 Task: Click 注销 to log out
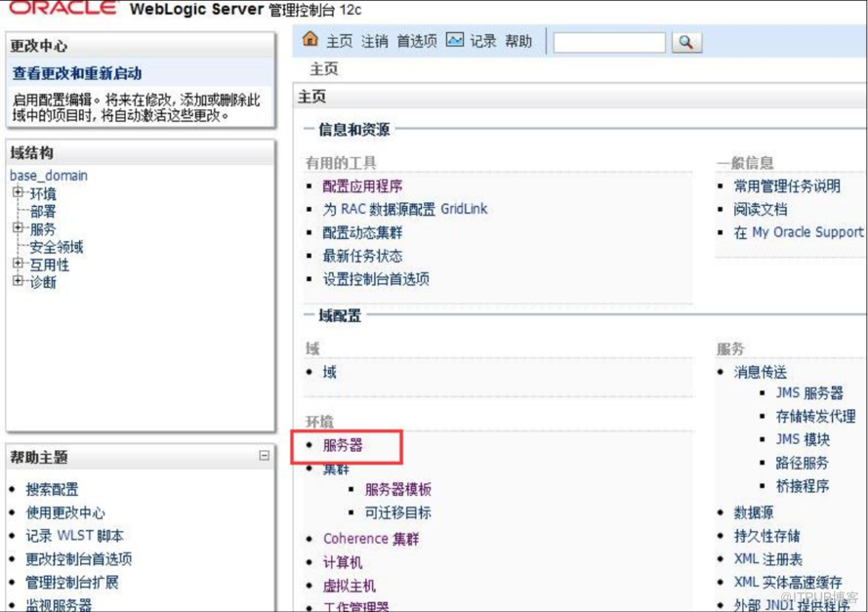tap(375, 41)
